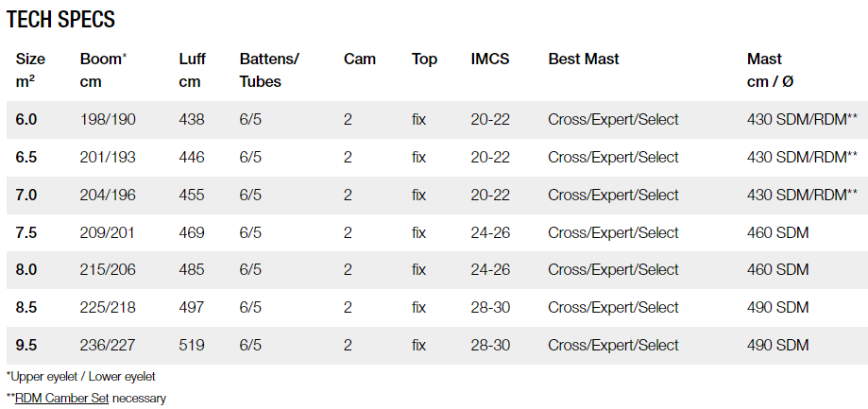The image size is (868, 409).
Task: Select the 8.5 size row label
Action: pos(26,307)
